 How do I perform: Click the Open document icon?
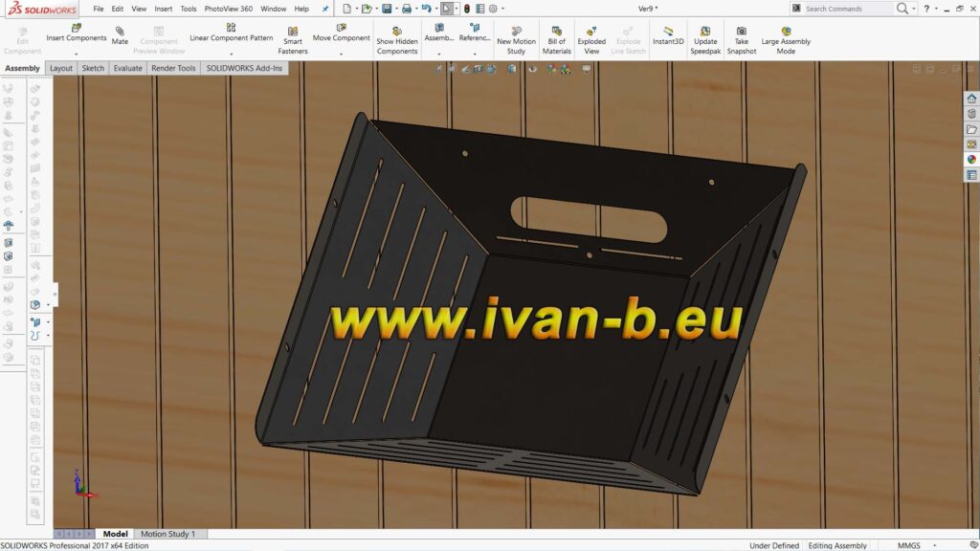(x=367, y=9)
